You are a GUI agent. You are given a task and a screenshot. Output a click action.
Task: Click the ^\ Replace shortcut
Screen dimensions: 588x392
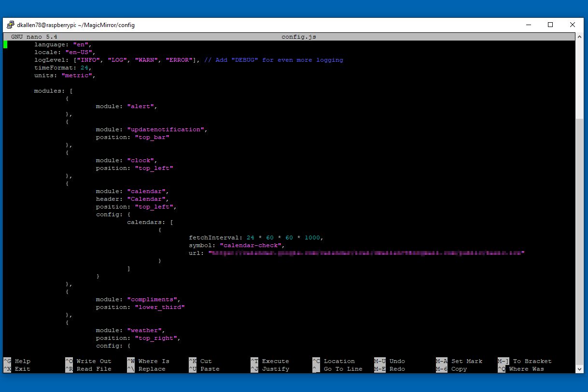(x=146, y=369)
